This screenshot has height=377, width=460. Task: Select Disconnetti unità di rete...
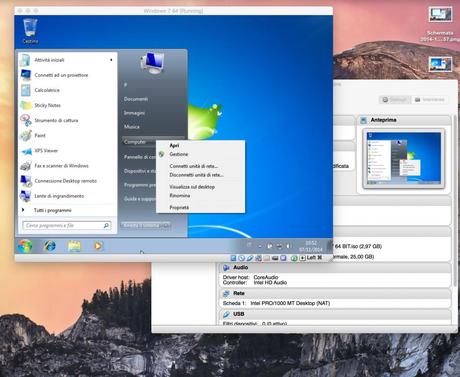coord(196,175)
